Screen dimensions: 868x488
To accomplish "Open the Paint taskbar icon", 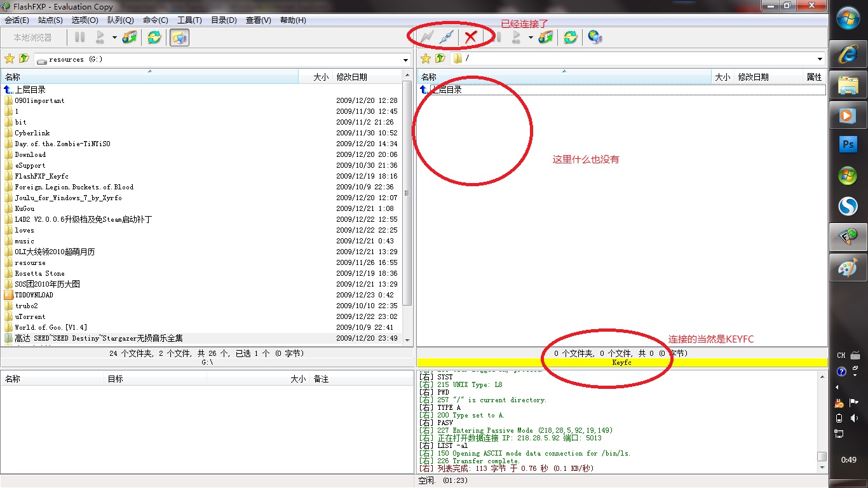I will click(x=848, y=268).
